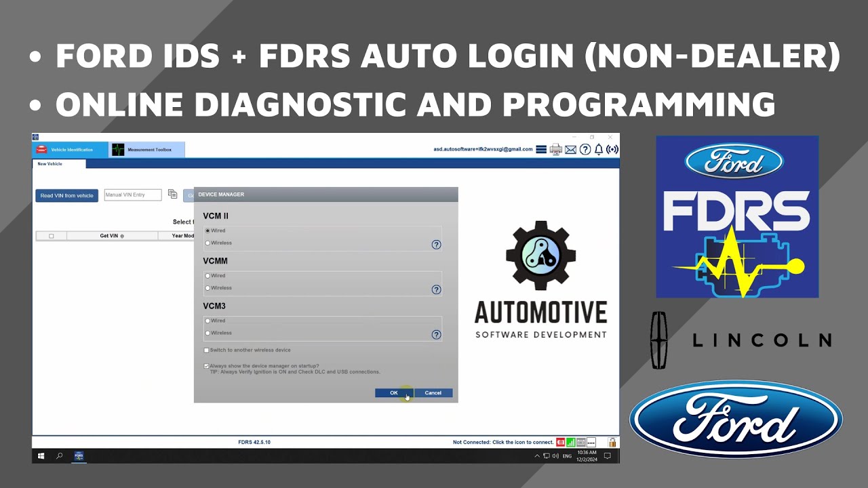
Task: Enable Switch to another wireless device checkbox
Action: [207, 350]
